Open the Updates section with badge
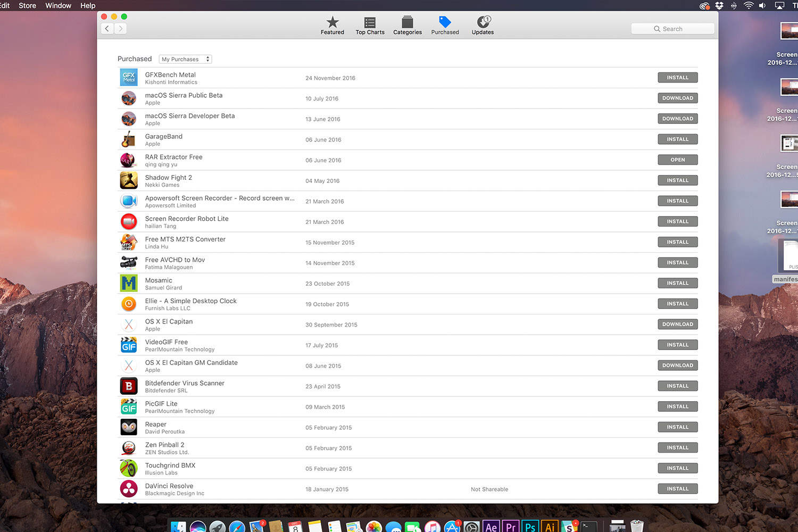 pyautogui.click(x=483, y=25)
